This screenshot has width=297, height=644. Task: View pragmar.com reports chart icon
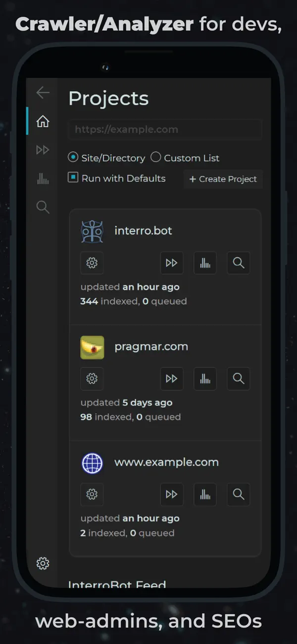pyautogui.click(x=205, y=379)
